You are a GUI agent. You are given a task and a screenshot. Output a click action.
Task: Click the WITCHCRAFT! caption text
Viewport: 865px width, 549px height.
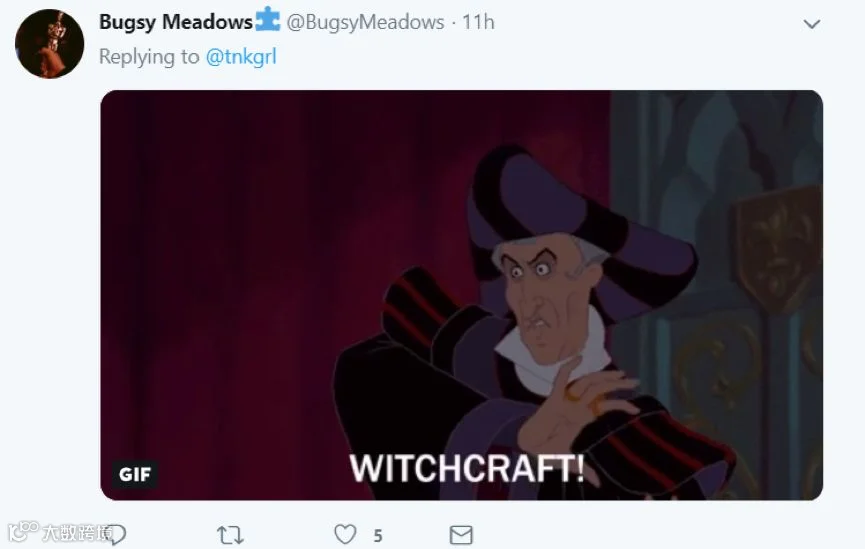point(467,468)
